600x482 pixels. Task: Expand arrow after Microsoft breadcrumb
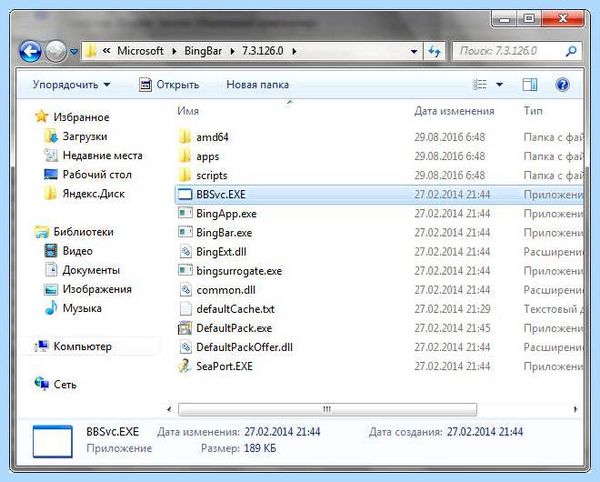click(174, 51)
